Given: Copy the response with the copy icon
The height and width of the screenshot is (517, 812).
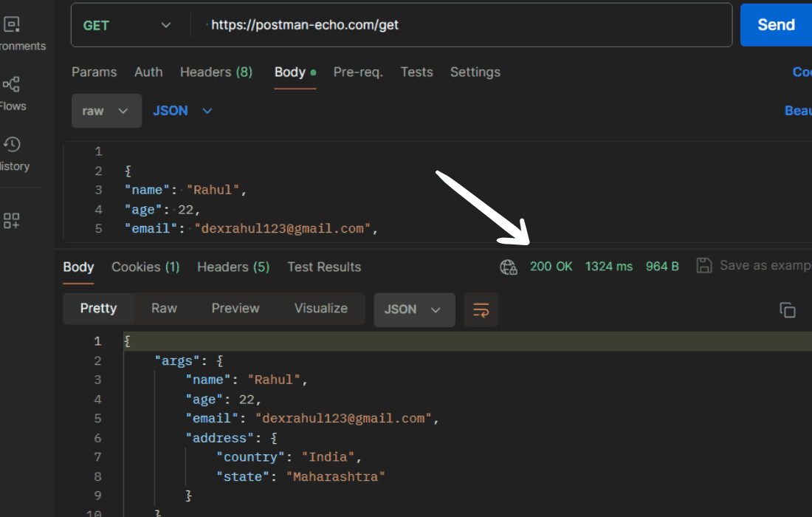Looking at the screenshot, I should (788, 310).
